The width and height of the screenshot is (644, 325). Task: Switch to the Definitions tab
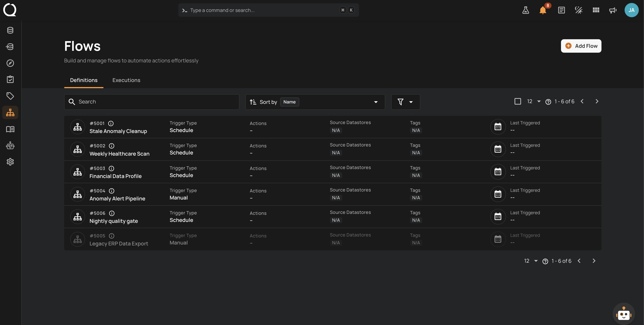click(x=84, y=80)
